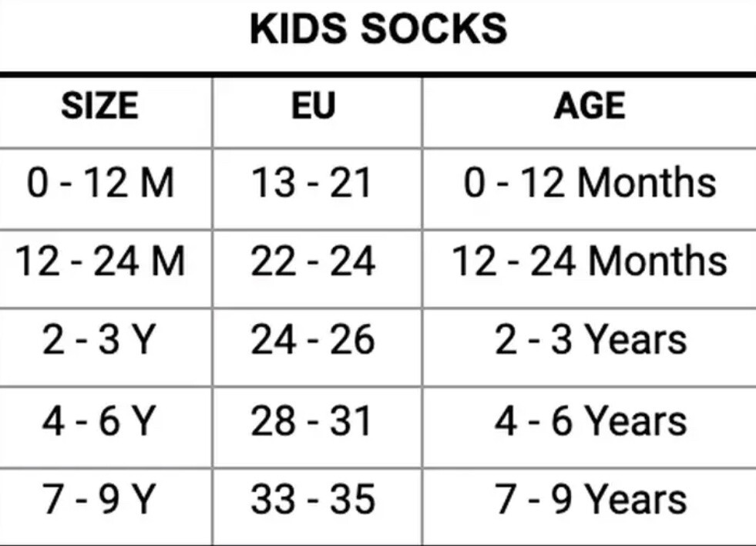The height and width of the screenshot is (546, 756).
Task: Click the word SOCKS in the heading
Action: pyautogui.click(x=434, y=29)
